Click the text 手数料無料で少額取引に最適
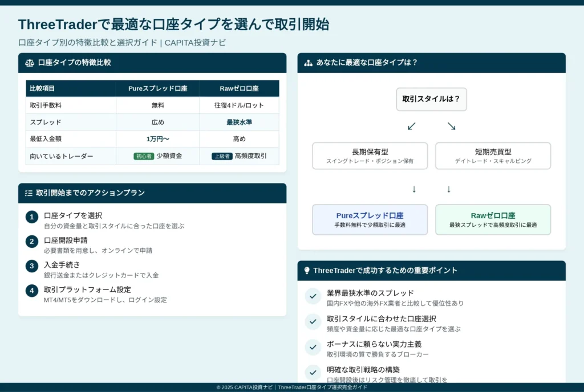Image resolution: width=584 pixels, height=392 pixels. coord(370,225)
